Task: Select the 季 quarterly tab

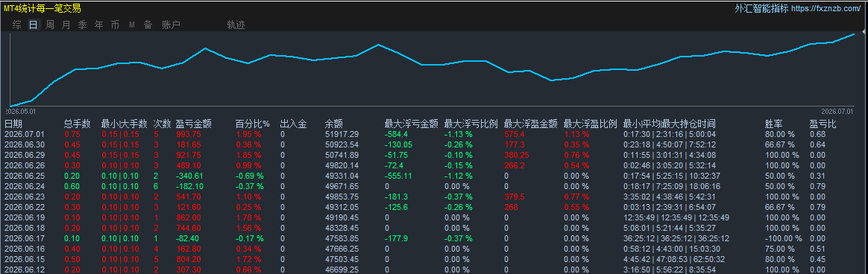Action: pos(83,25)
